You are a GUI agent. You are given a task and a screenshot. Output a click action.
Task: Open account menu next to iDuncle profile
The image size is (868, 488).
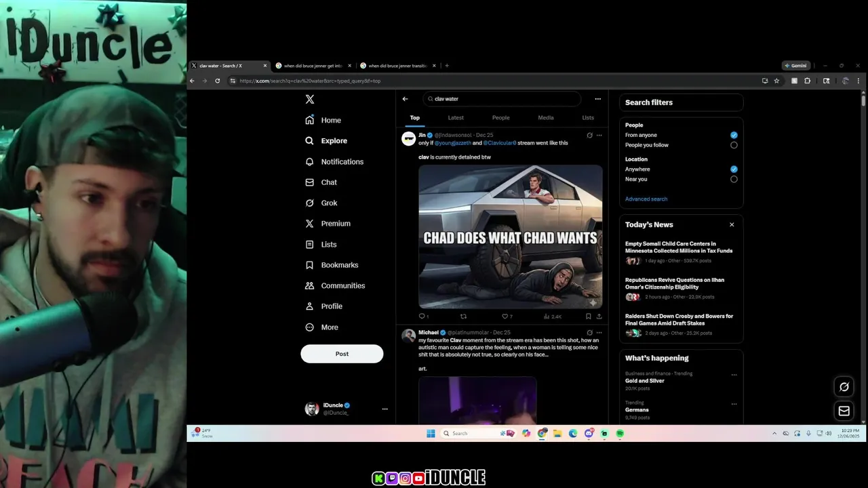pyautogui.click(x=384, y=409)
